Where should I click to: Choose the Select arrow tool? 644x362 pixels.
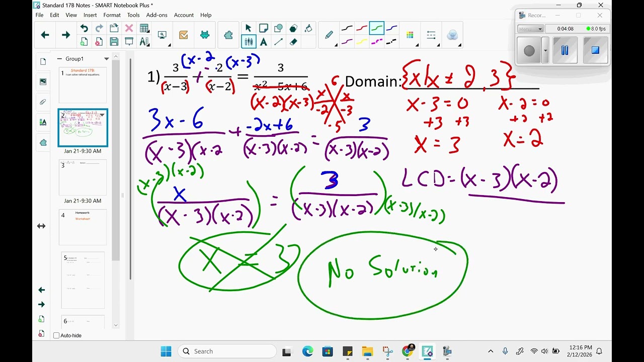pyautogui.click(x=248, y=28)
